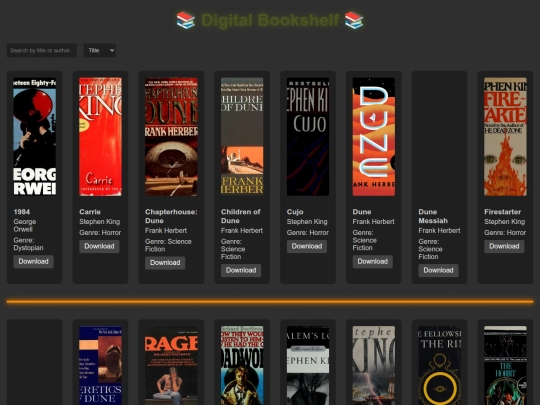Click the Children of Dune cover
Viewport: 540px width, 405px height.
click(242, 137)
